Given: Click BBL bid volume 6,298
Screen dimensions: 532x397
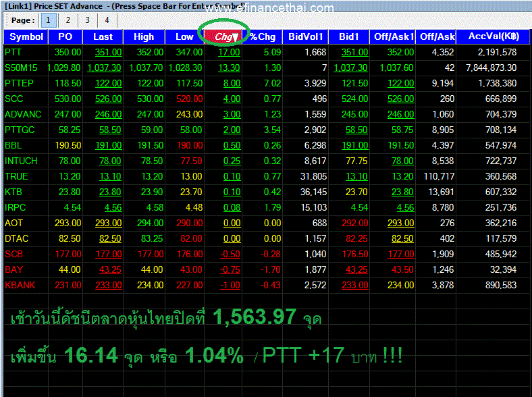Looking at the screenshot, I should click(x=315, y=146).
